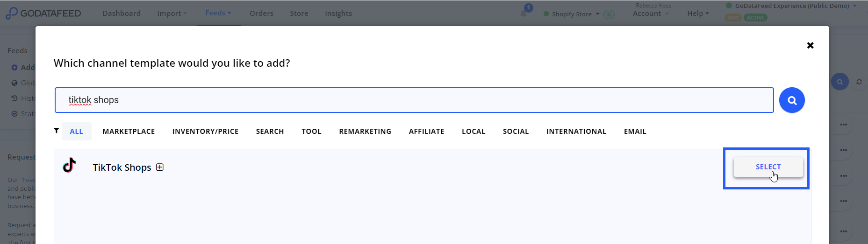Select the ALL filter tab
The image size is (868, 244).
coord(77,132)
